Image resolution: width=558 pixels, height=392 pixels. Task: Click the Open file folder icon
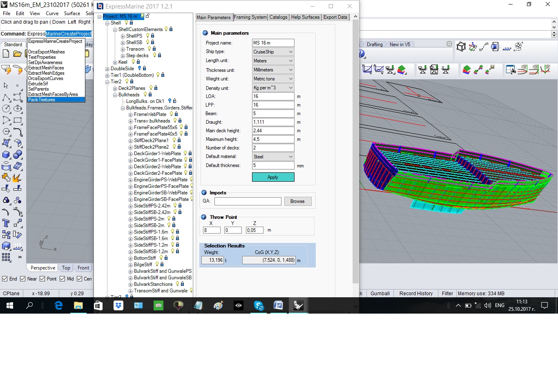pos(18,53)
